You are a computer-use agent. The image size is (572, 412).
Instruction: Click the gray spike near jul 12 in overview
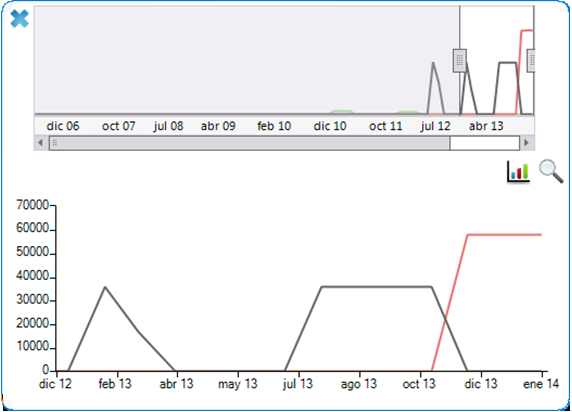[433, 64]
